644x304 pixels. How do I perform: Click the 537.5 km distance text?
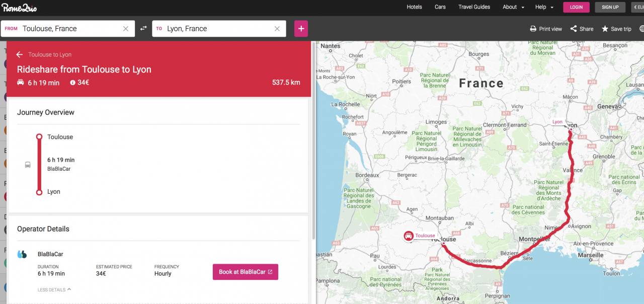286,82
